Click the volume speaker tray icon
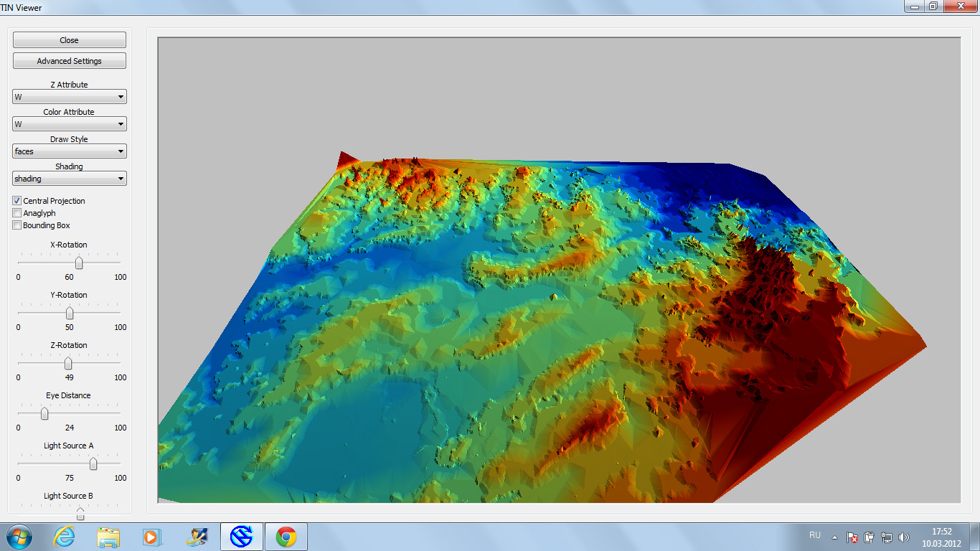 pos(904,537)
